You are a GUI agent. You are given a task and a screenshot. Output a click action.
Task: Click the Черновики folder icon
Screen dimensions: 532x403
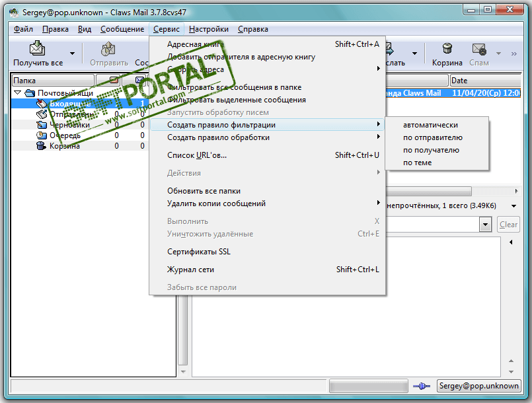point(42,125)
